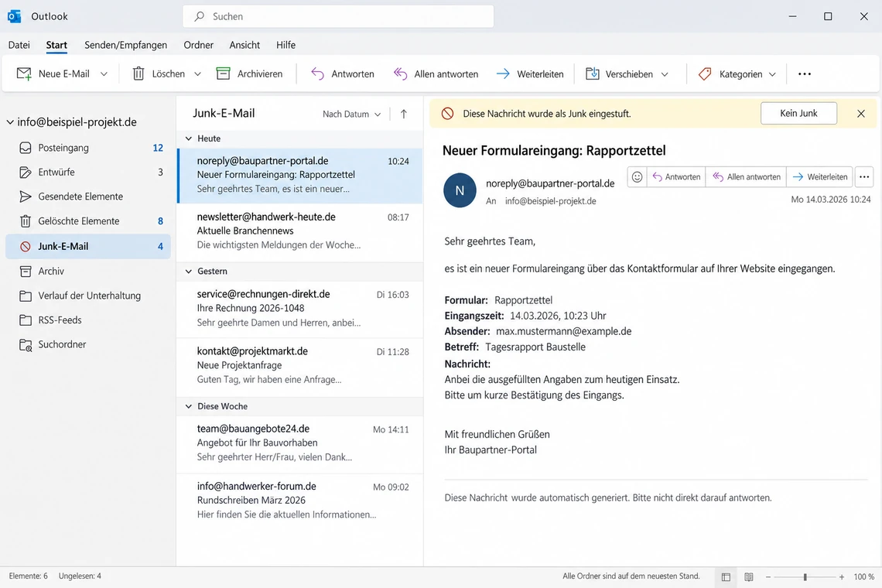Open the Nach Datum sort dropdown
This screenshot has width=882, height=588.
[351, 114]
